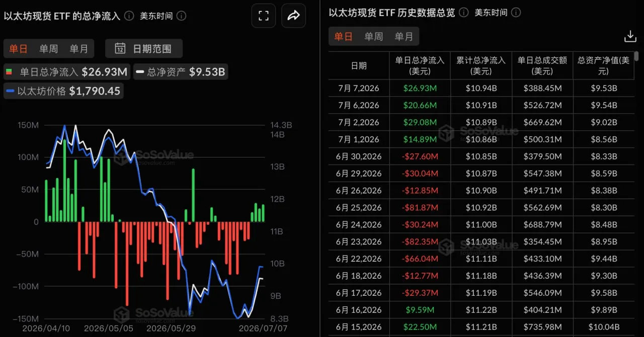644x337 pixels.
Task: Click the $9.89B net asset cell
Action: click(604, 310)
